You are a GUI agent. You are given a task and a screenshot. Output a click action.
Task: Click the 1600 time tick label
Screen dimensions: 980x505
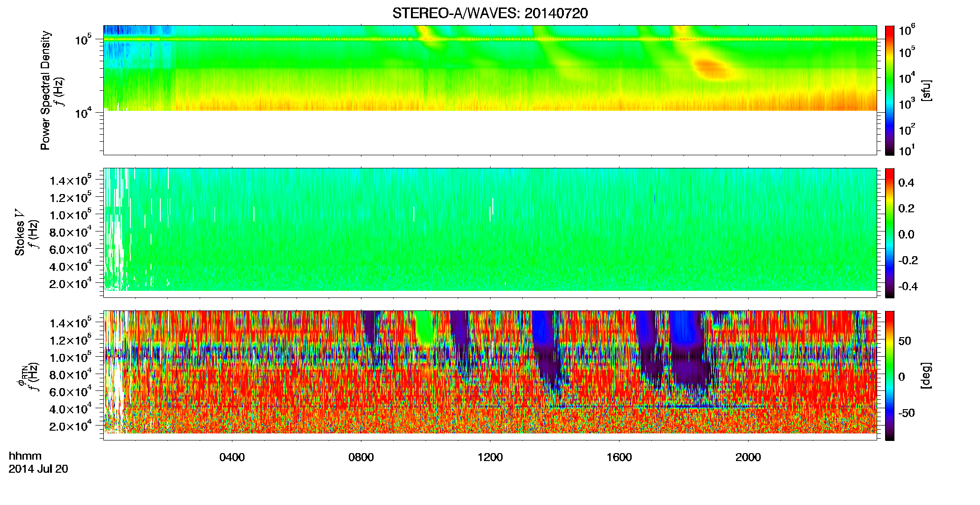(x=619, y=457)
